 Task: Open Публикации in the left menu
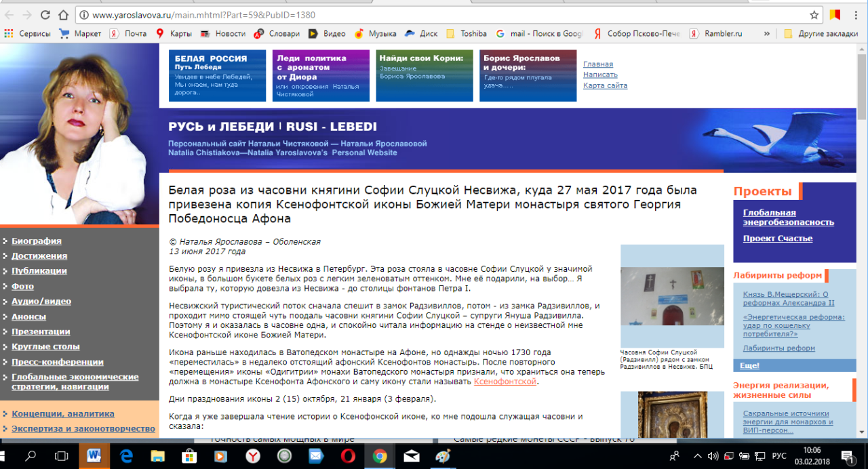pos(39,270)
